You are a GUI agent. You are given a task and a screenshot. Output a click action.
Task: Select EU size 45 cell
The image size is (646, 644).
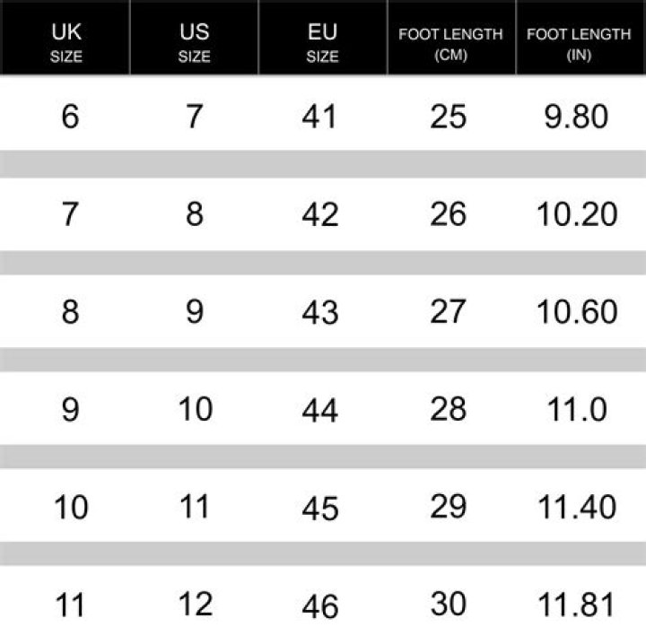pos(320,508)
